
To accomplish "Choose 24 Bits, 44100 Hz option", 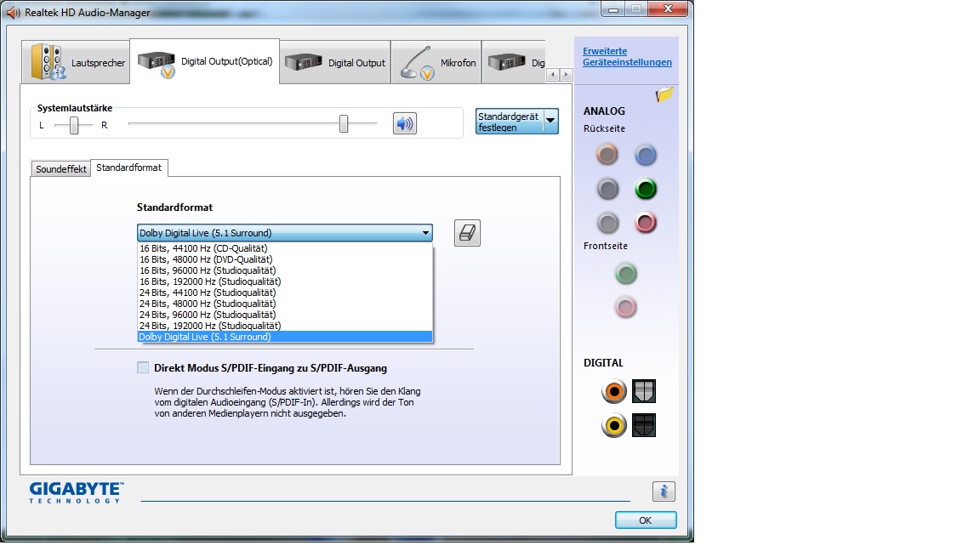I will [x=284, y=293].
